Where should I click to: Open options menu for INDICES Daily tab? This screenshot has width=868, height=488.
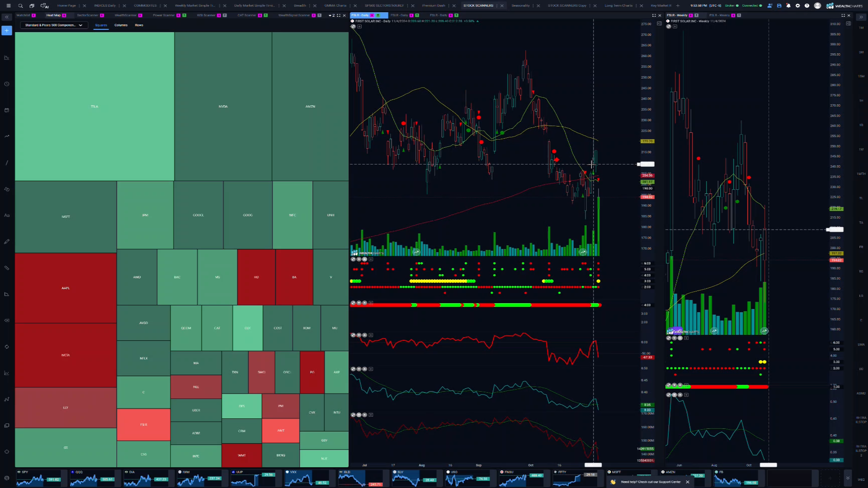119,6
